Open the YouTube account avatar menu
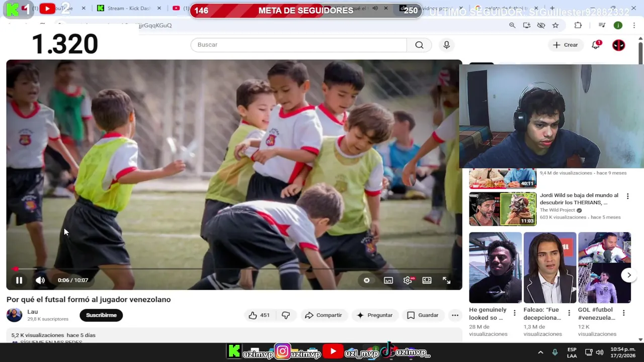The image size is (644, 362). point(618,45)
